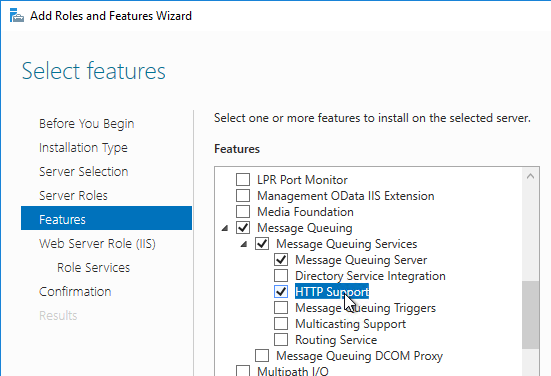Open the Installation Type step
This screenshot has height=376, width=551.
tap(83, 148)
